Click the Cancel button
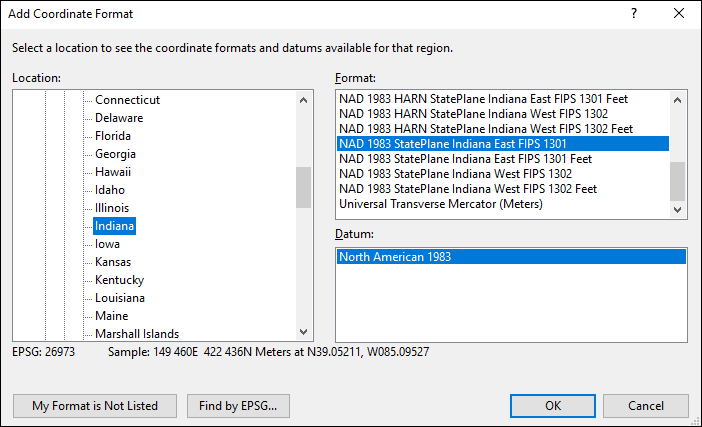 pyautogui.click(x=646, y=406)
